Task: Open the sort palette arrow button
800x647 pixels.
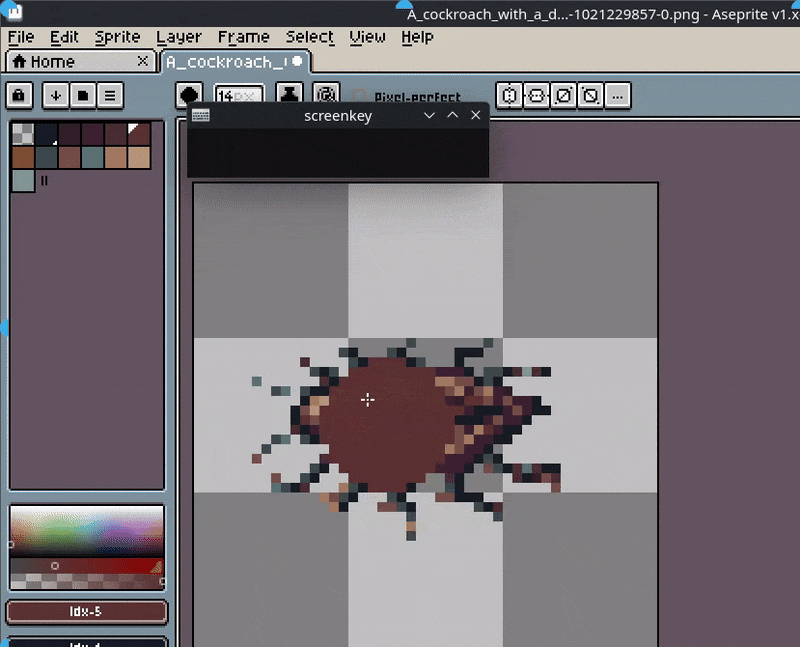Action: pos(55,96)
